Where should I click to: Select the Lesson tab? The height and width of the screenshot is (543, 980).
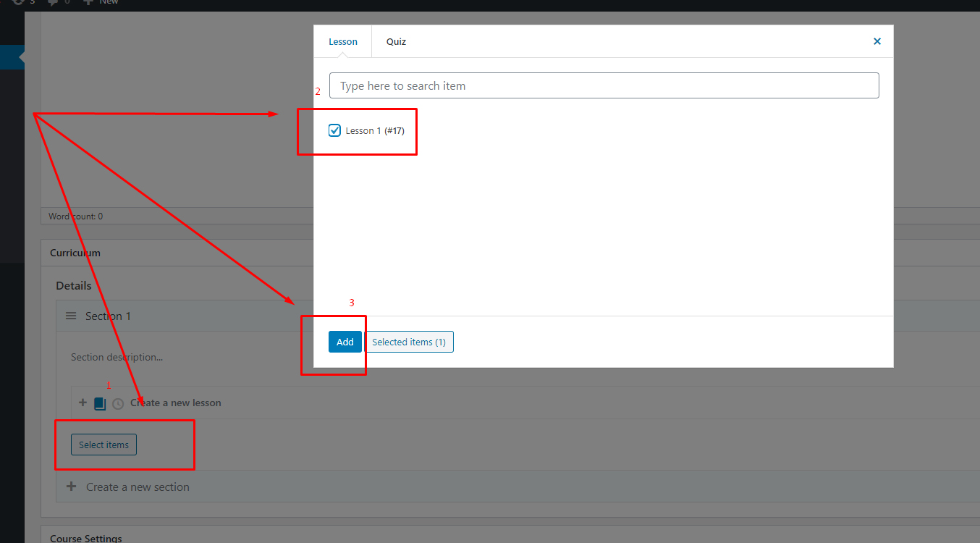click(342, 41)
